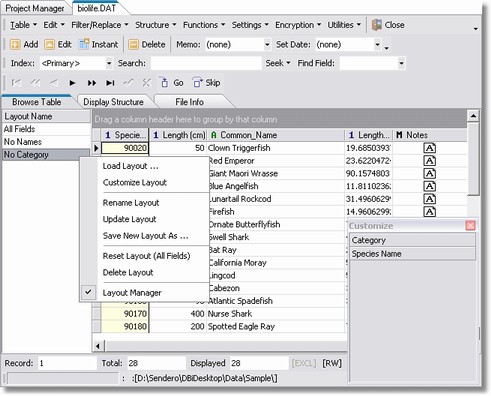Open the memo icon for Blue Angelfish
This screenshot has height=396, width=491.
(x=430, y=186)
